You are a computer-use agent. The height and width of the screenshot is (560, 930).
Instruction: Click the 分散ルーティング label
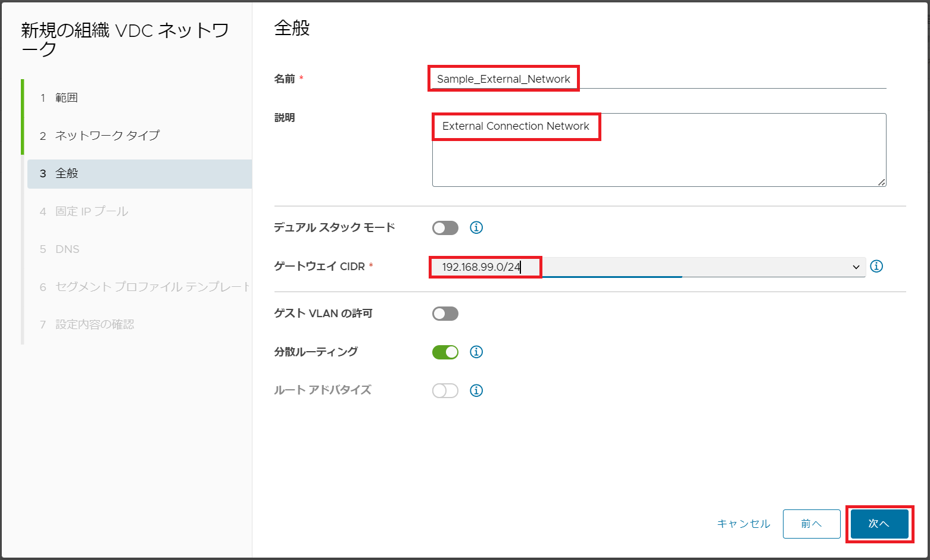pyautogui.click(x=316, y=352)
